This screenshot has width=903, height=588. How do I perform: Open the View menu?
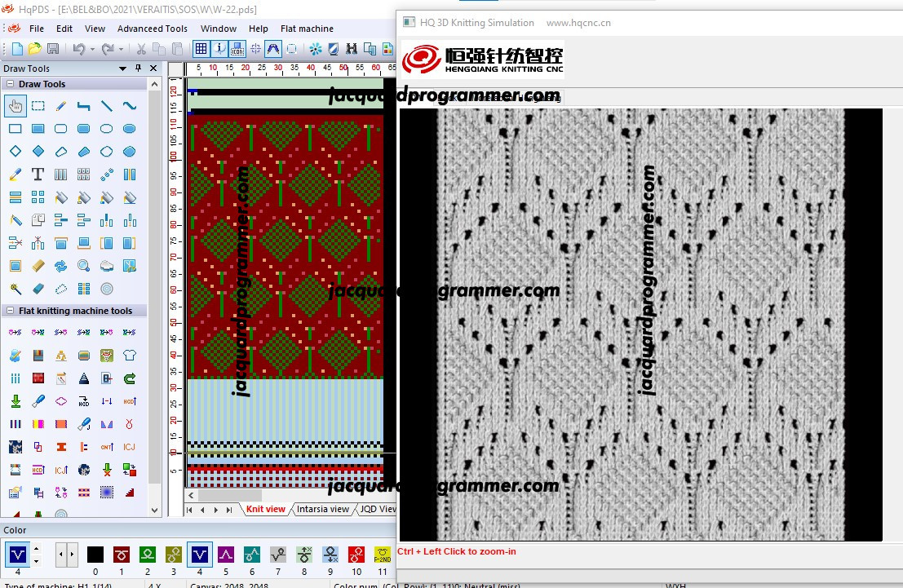tap(95, 29)
